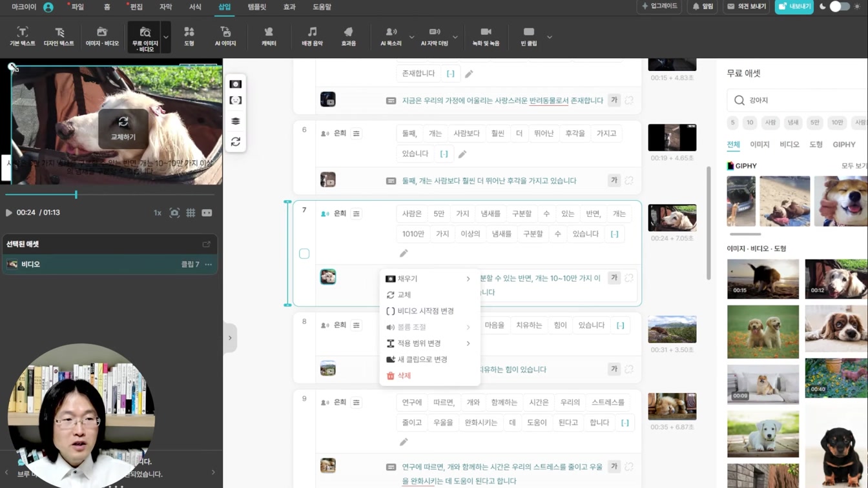Viewport: 868px width, 488px height.
Task: Click the grid overlay icon under preview
Action: (x=191, y=212)
